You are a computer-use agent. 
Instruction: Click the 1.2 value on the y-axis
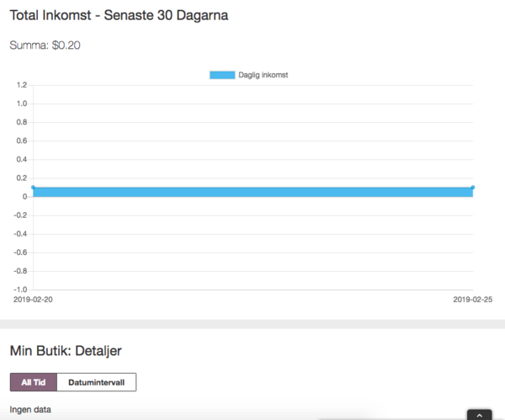click(x=23, y=85)
